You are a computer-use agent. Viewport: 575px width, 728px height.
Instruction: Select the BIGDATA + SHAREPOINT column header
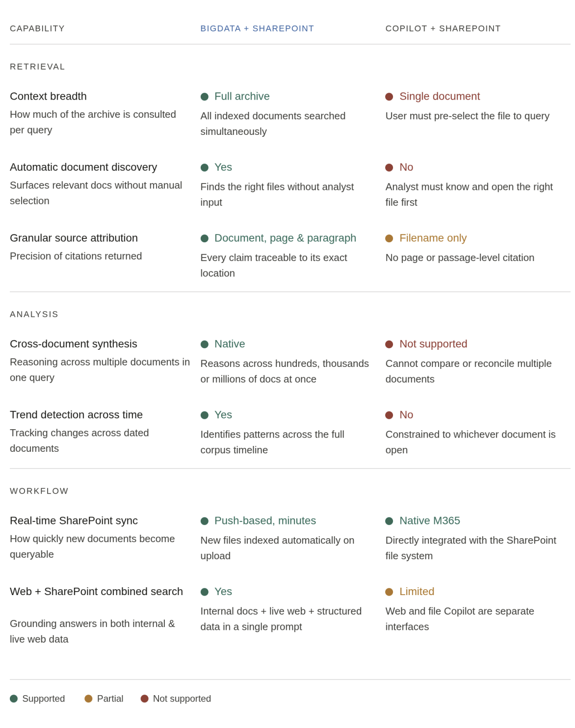tap(257, 28)
